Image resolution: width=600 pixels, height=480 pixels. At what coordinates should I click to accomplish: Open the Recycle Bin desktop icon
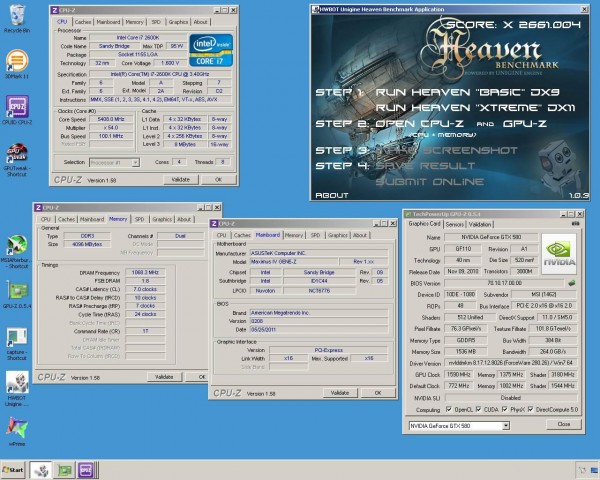(x=17, y=18)
